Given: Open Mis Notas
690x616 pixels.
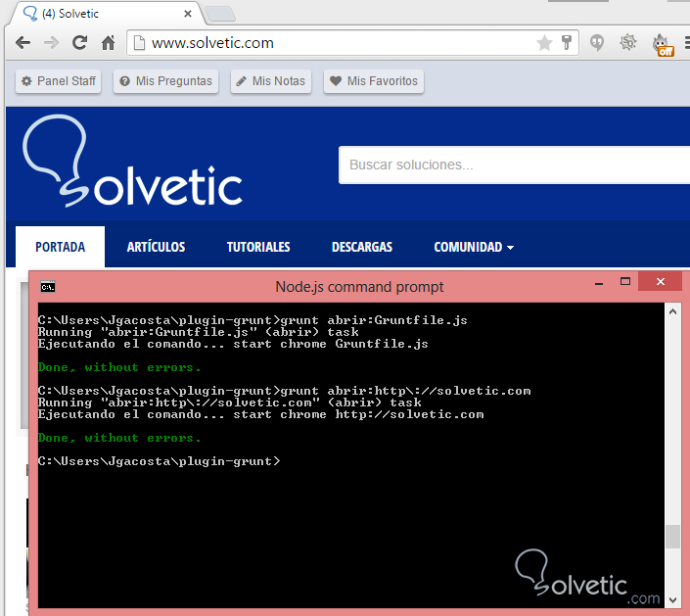Looking at the screenshot, I should point(271,81).
